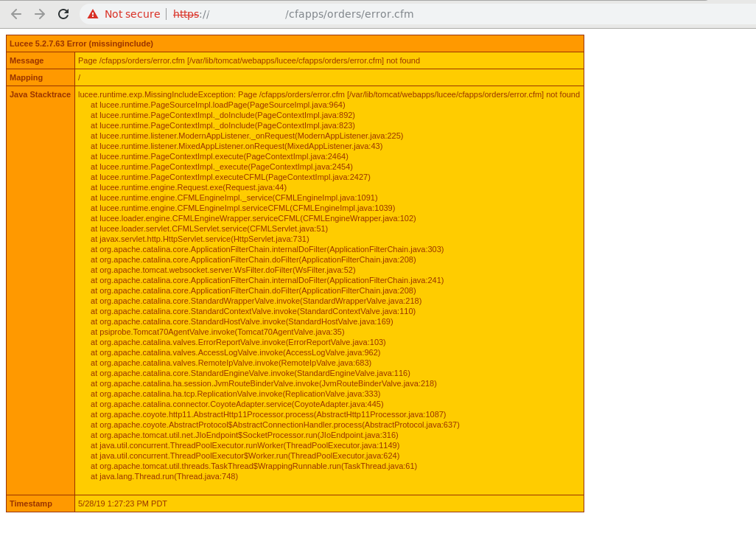Select the 'Message' row label
This screenshot has width=756, height=547.
[x=27, y=60]
